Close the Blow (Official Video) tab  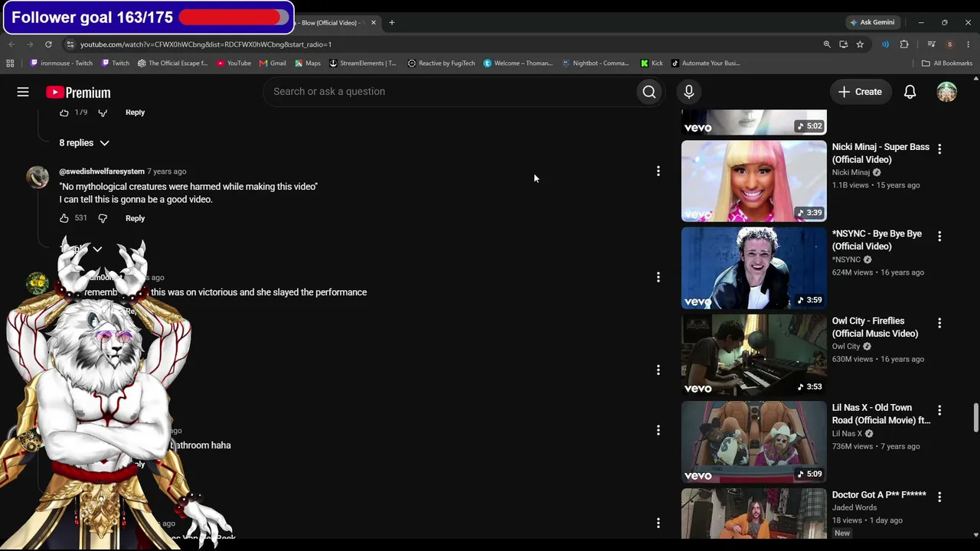point(374,22)
